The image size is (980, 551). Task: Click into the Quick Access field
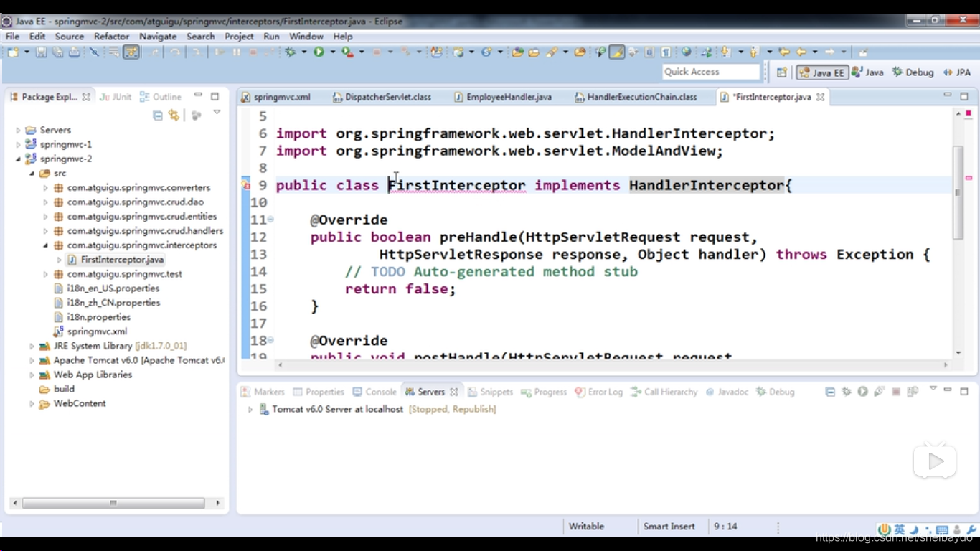click(x=711, y=72)
